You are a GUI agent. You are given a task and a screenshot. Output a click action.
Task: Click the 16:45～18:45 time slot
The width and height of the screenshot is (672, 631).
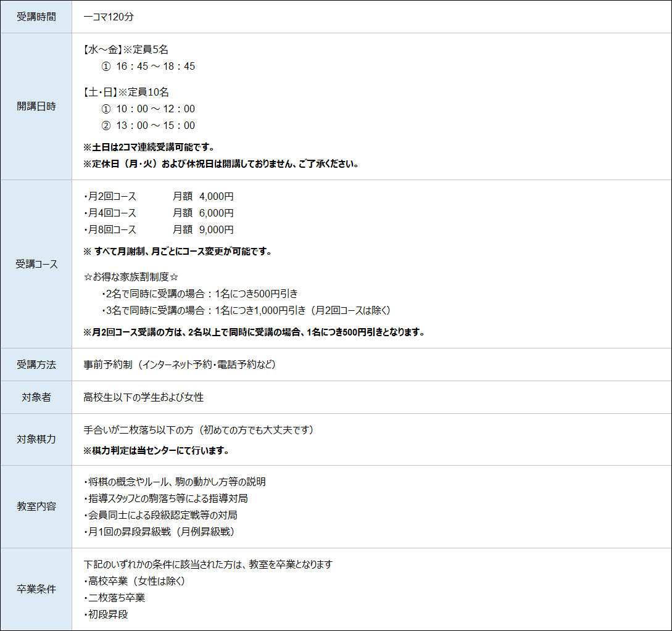(155, 66)
